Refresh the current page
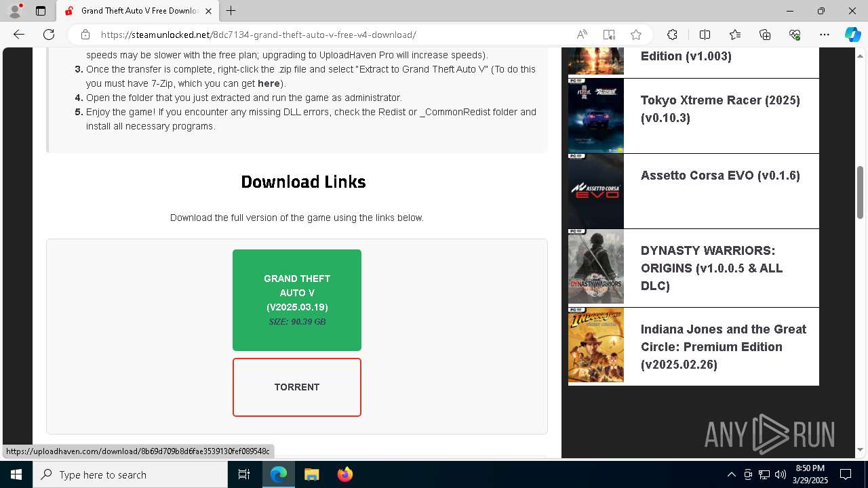 pyautogui.click(x=49, y=35)
